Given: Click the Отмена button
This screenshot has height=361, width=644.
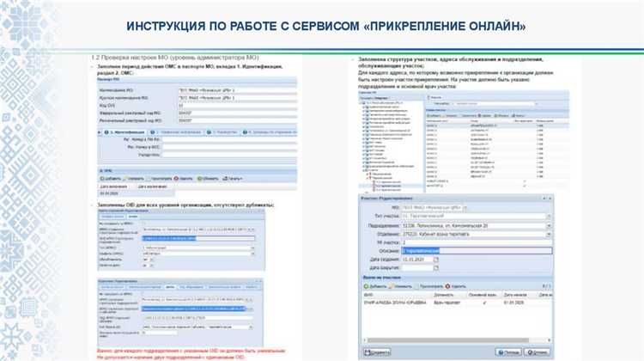Looking at the screenshot, I should pos(537,352).
